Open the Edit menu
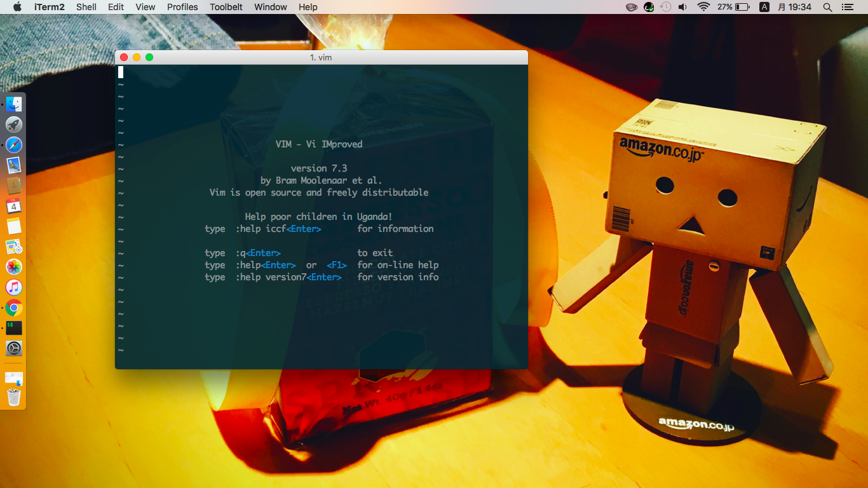The height and width of the screenshot is (488, 868). tap(116, 7)
